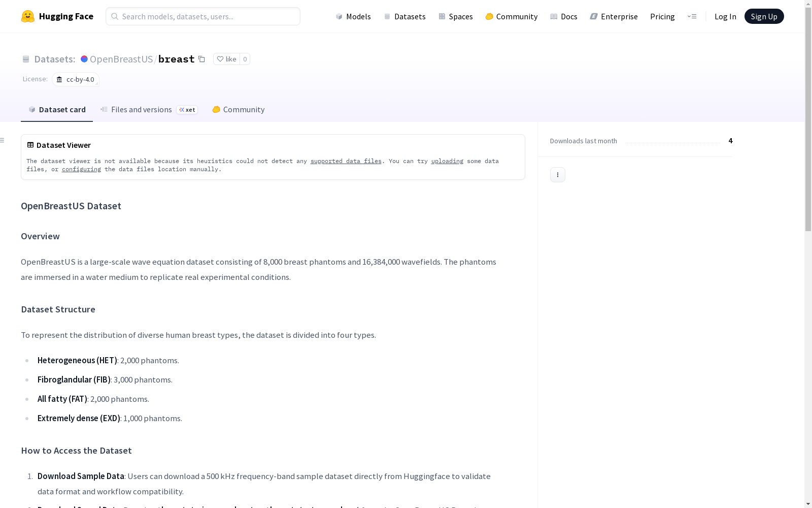Open the breast dataset name link
Viewport: 812px width, 508px height.
click(176, 59)
